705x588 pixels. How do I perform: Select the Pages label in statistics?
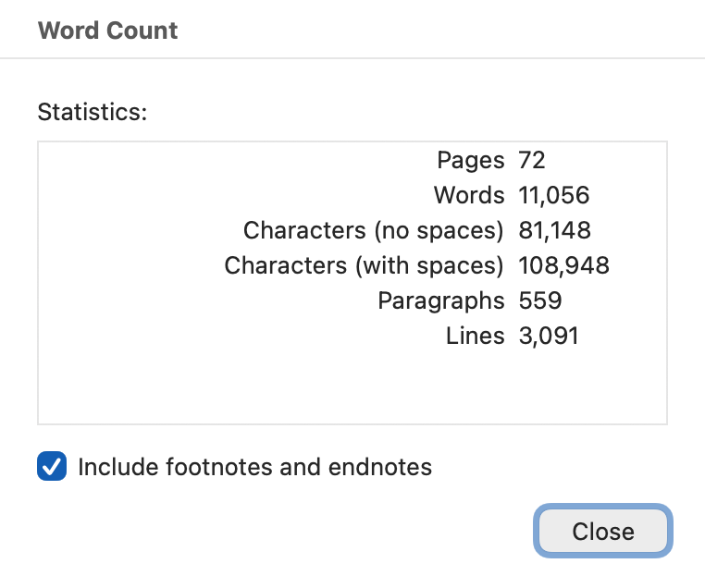[x=471, y=160]
